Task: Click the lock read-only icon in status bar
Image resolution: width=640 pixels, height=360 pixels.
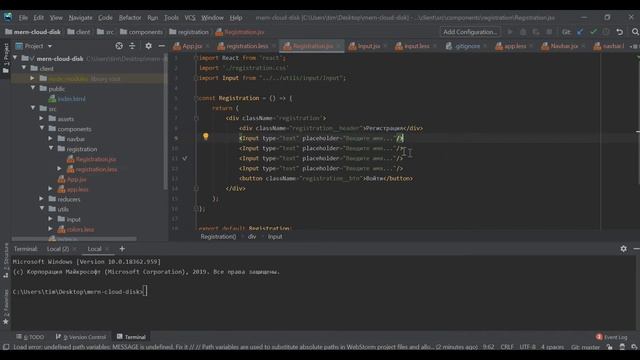Action: coord(609,347)
